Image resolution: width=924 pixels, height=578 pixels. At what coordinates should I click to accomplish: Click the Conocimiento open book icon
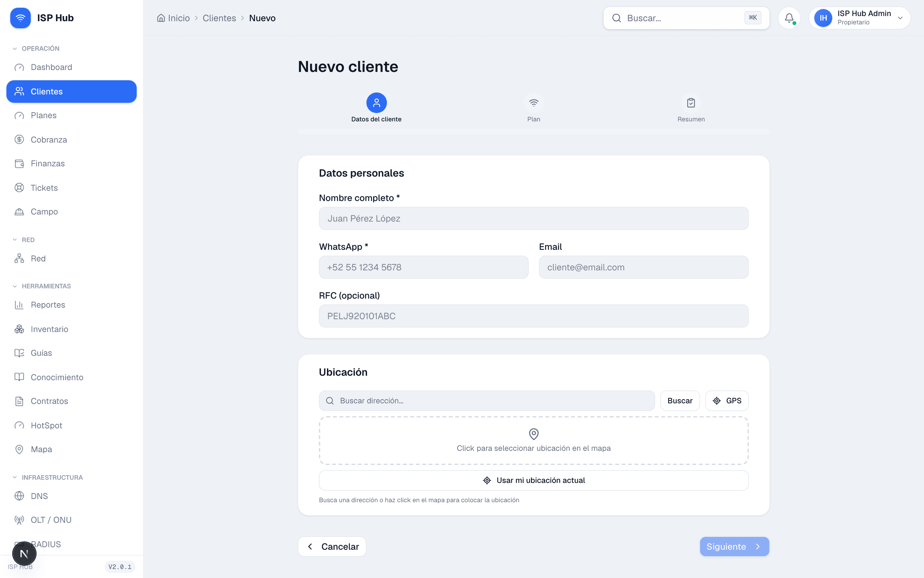pyautogui.click(x=19, y=377)
